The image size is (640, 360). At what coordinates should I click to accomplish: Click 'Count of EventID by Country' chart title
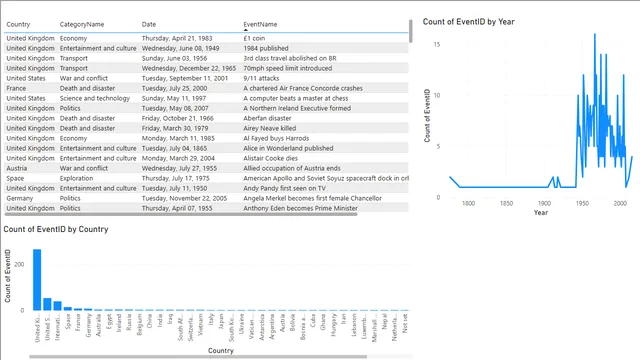[x=56, y=229]
